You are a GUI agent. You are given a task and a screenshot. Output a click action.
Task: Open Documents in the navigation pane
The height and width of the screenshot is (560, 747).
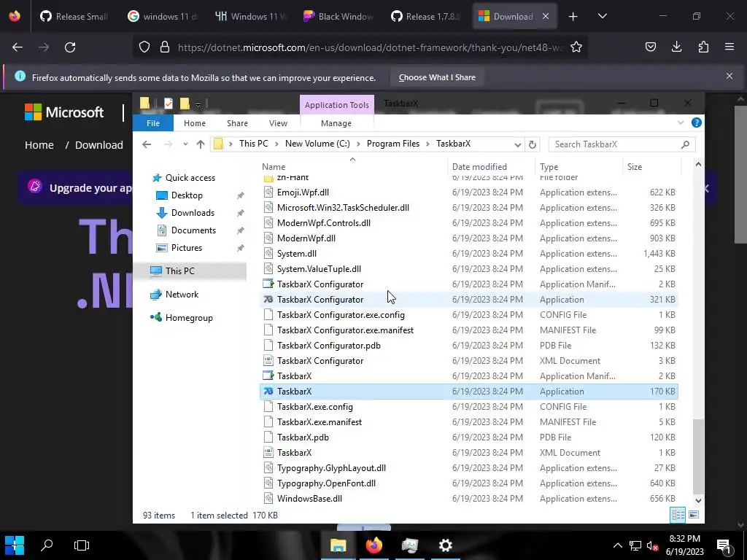pos(193,230)
